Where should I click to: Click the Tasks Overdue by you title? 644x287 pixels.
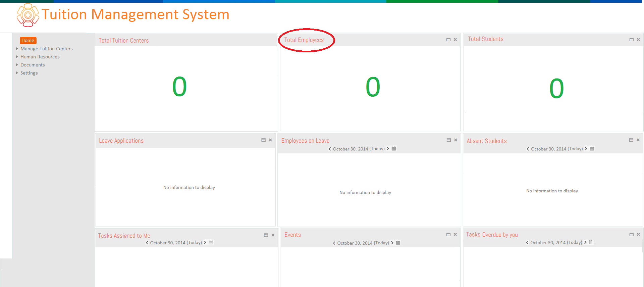[x=492, y=235]
